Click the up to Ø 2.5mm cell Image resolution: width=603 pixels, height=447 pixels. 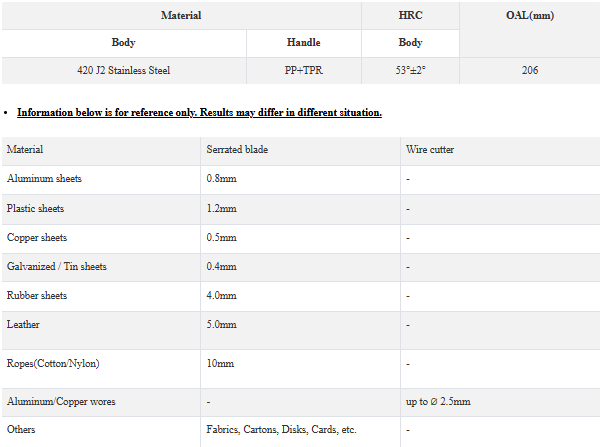(438, 402)
